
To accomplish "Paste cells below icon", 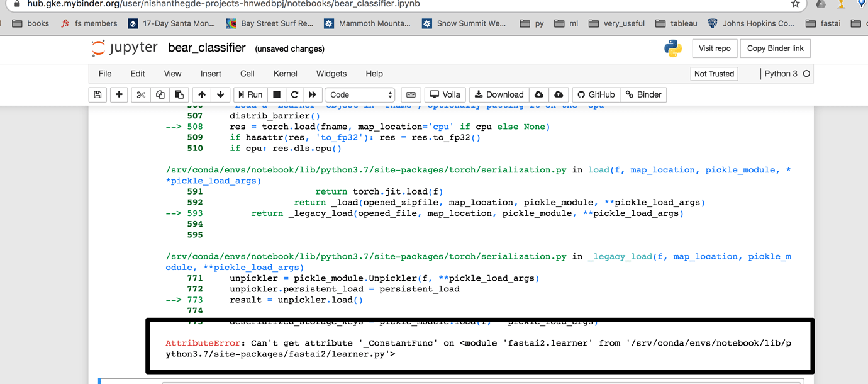I will click(x=179, y=94).
